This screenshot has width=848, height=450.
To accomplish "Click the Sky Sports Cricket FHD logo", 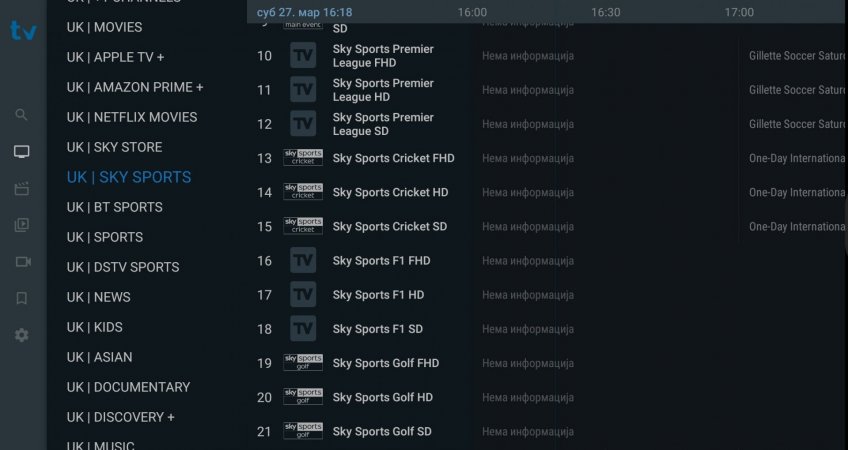I will [x=303, y=158].
